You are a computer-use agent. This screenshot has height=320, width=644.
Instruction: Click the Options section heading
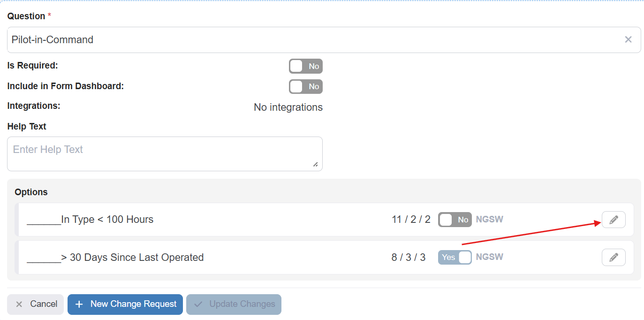[x=31, y=192]
